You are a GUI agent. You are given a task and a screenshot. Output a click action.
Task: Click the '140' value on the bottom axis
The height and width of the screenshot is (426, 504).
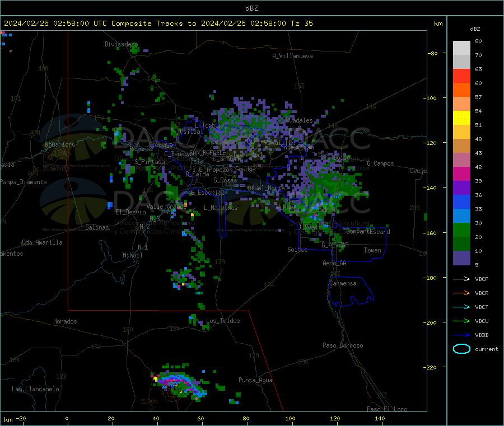click(380, 418)
